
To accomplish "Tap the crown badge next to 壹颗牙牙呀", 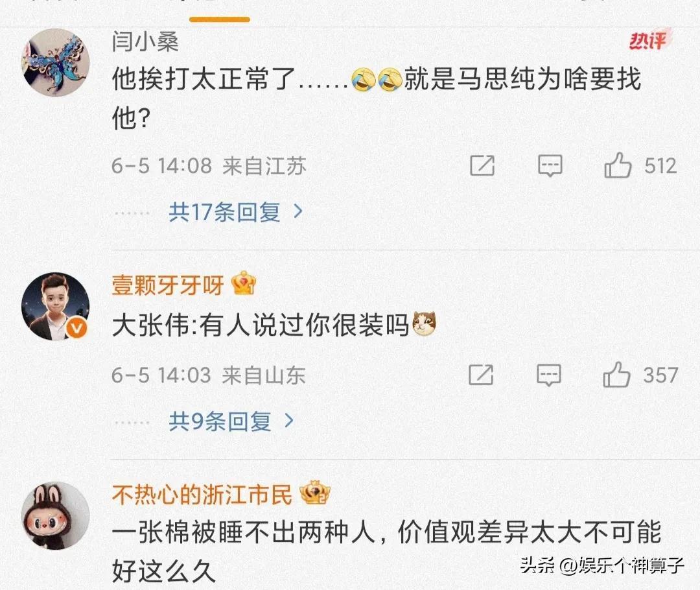I will [244, 283].
